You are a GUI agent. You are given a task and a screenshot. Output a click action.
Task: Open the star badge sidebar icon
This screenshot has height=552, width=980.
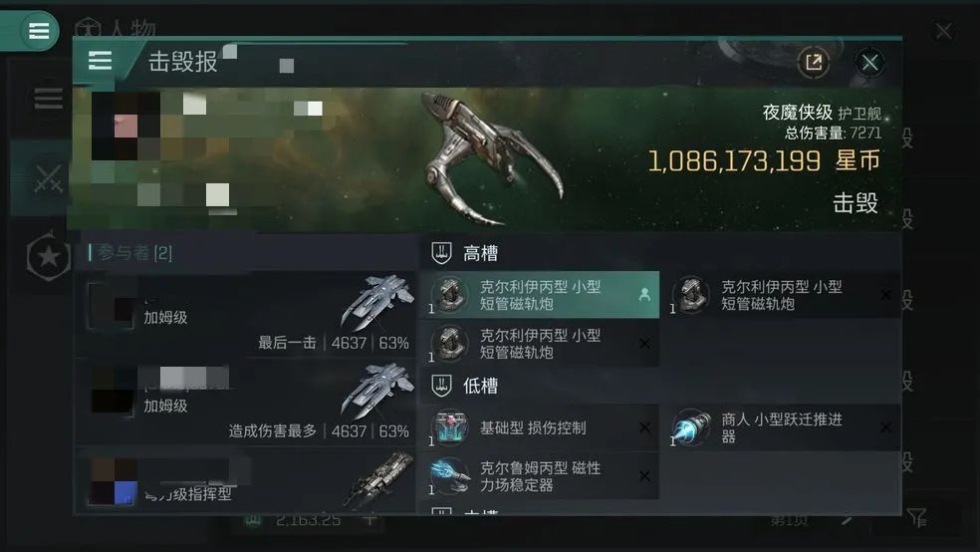(x=48, y=256)
